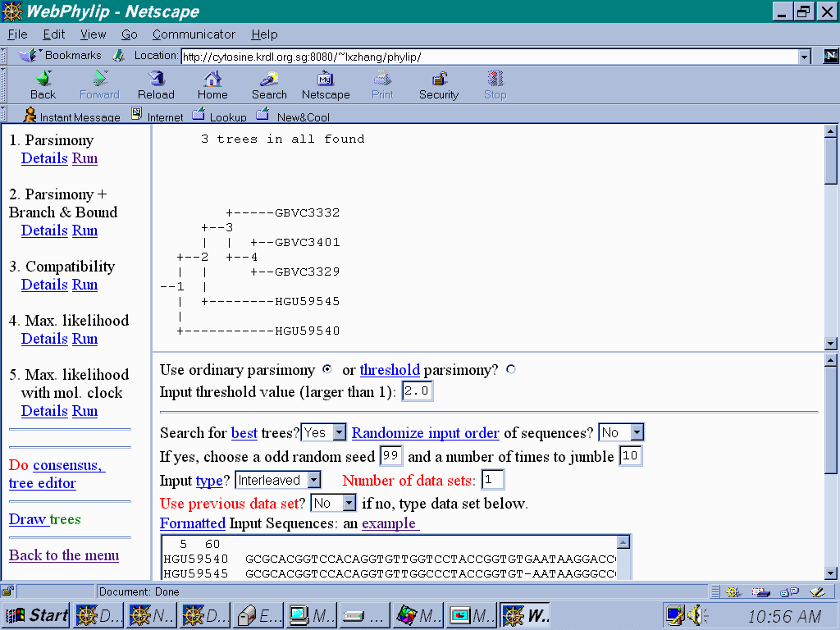Open the Lookup personal toolbar folder
840x630 pixels.
coord(220,116)
